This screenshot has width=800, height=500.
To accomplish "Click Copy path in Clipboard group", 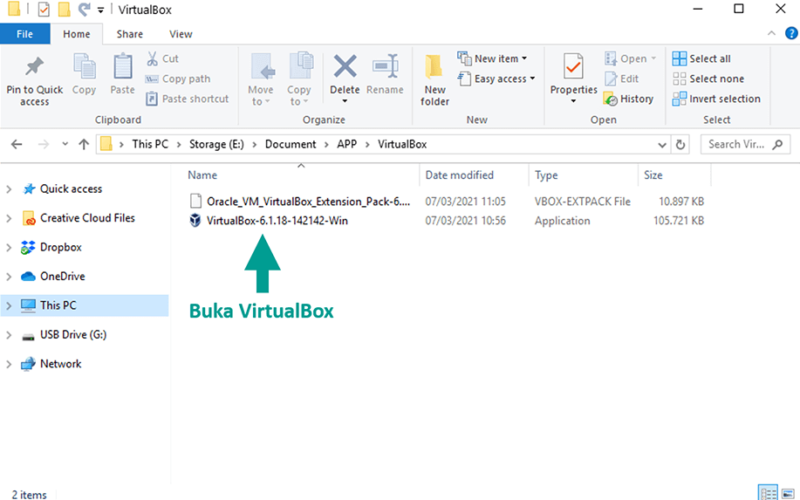I will 178,79.
